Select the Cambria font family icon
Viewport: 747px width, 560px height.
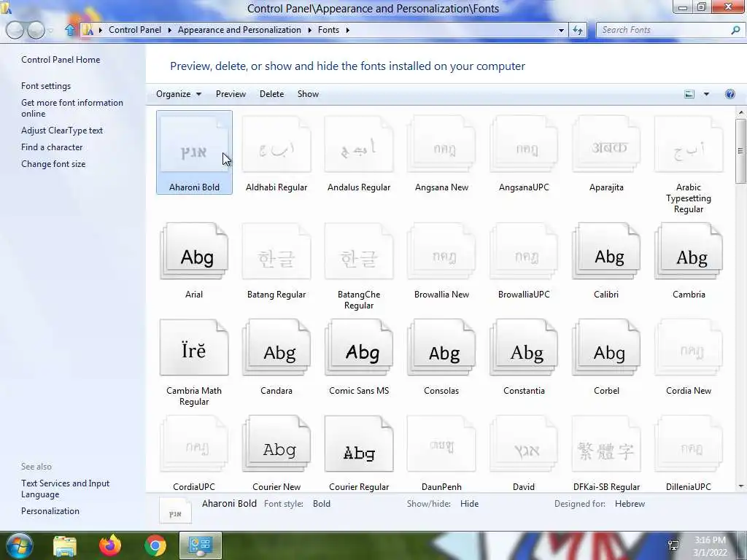689,252
